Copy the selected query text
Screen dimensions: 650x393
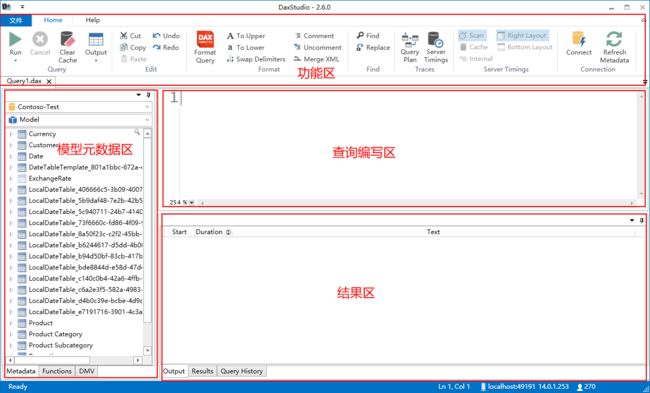click(x=133, y=47)
